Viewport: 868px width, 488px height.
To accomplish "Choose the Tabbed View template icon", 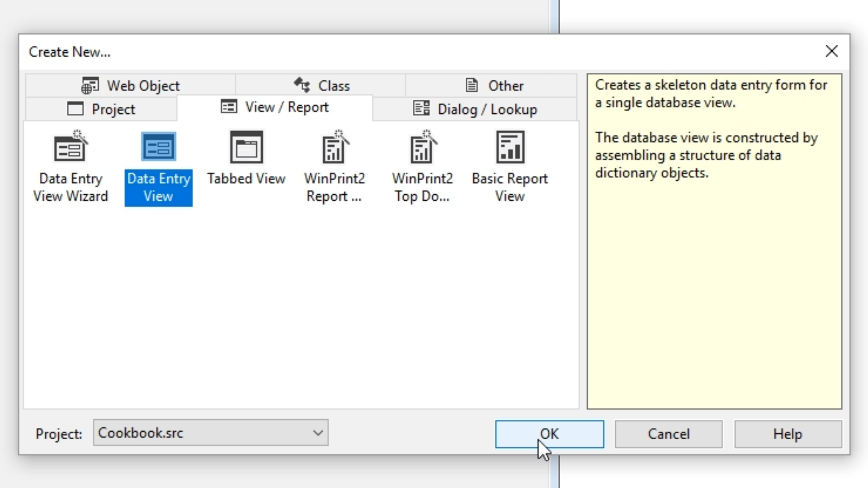I will click(246, 147).
